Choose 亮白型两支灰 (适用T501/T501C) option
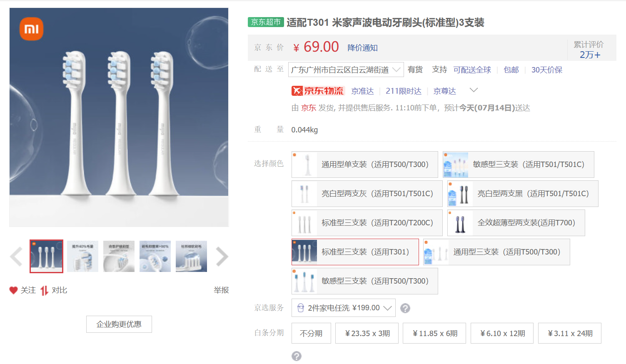Image resolution: width=626 pixels, height=364 pixels. (367, 194)
